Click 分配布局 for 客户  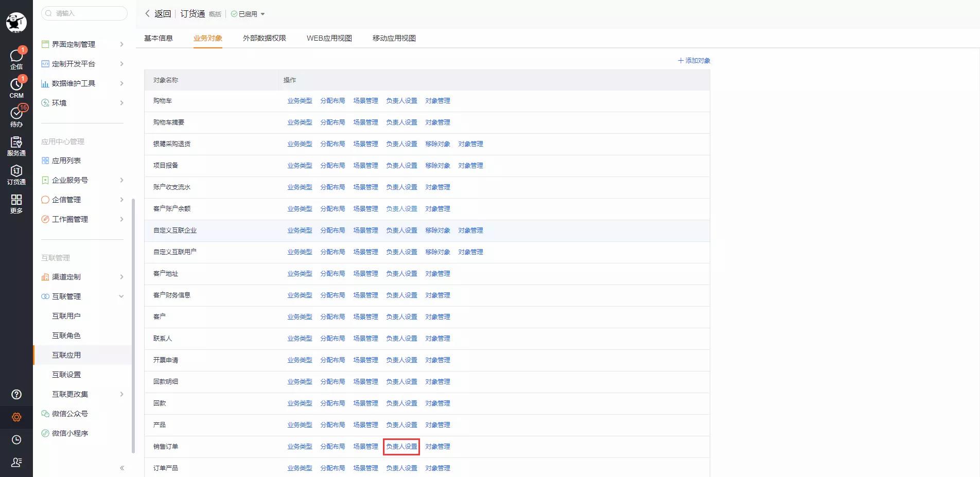[332, 317]
